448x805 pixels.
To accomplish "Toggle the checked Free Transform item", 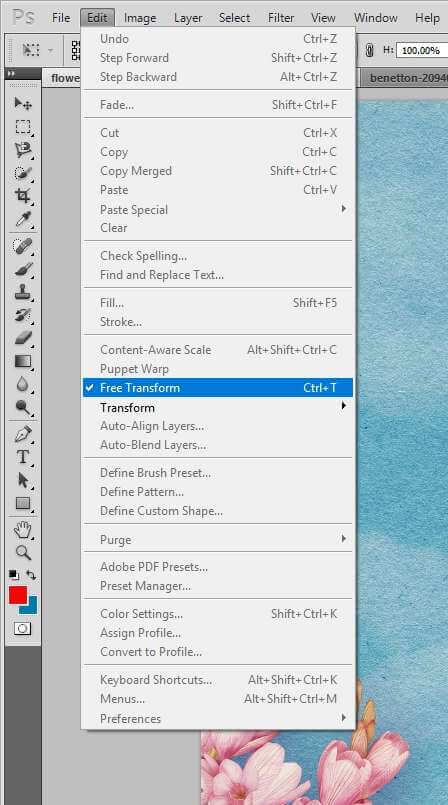I will (218, 388).
